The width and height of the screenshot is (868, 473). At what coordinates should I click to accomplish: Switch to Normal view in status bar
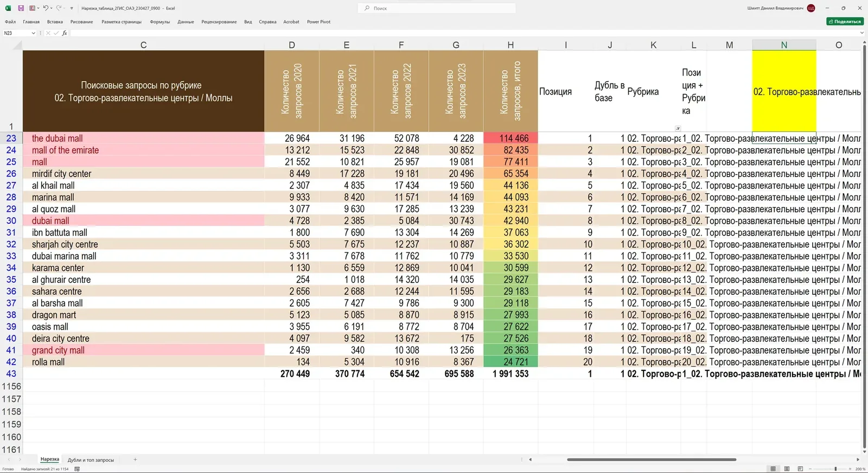773,469
